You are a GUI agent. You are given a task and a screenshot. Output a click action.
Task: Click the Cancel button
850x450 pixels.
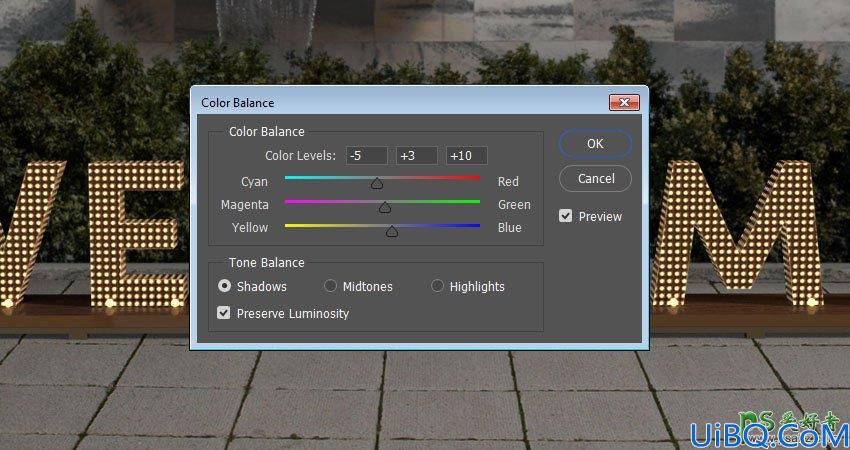[x=595, y=178]
